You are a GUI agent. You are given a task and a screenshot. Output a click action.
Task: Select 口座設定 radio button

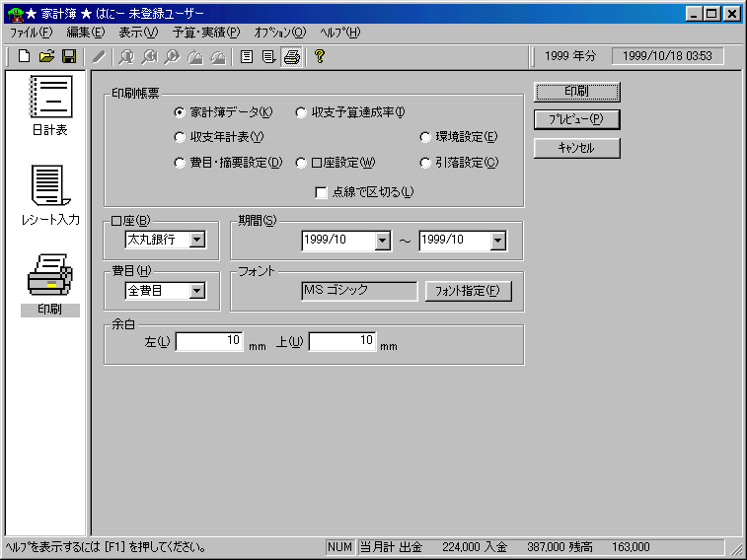click(301, 164)
